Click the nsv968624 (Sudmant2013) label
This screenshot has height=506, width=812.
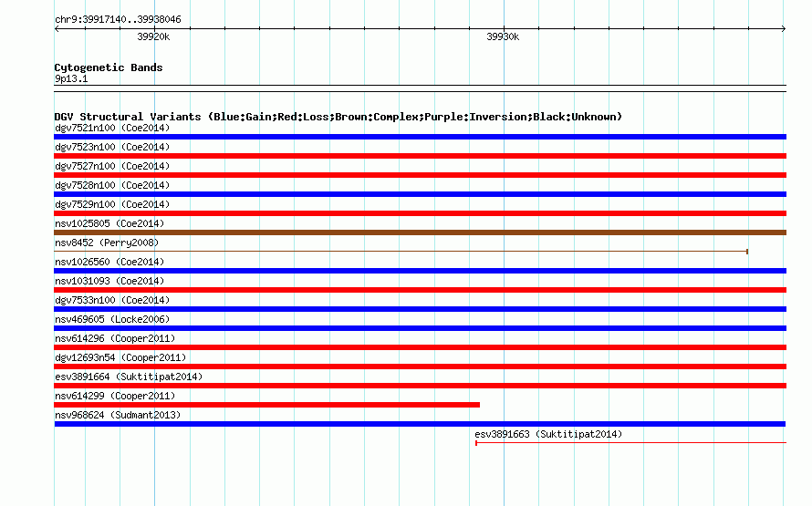118,415
